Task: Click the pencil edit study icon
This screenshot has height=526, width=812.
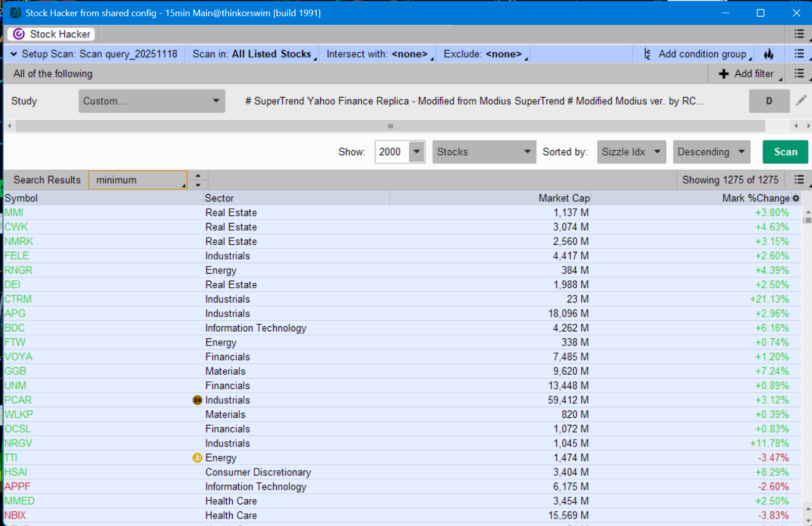Action: [x=801, y=101]
